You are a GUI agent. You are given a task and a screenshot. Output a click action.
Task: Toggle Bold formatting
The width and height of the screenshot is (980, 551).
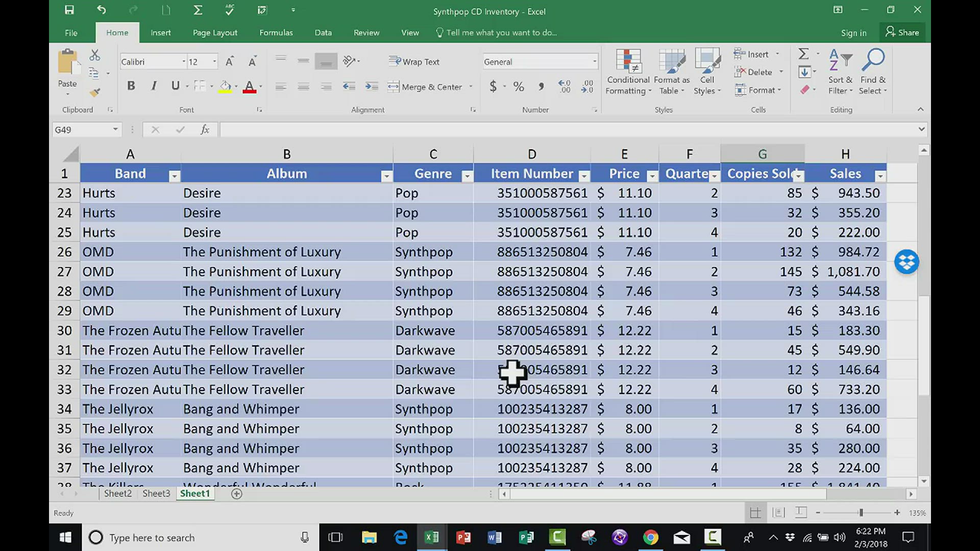pyautogui.click(x=131, y=86)
